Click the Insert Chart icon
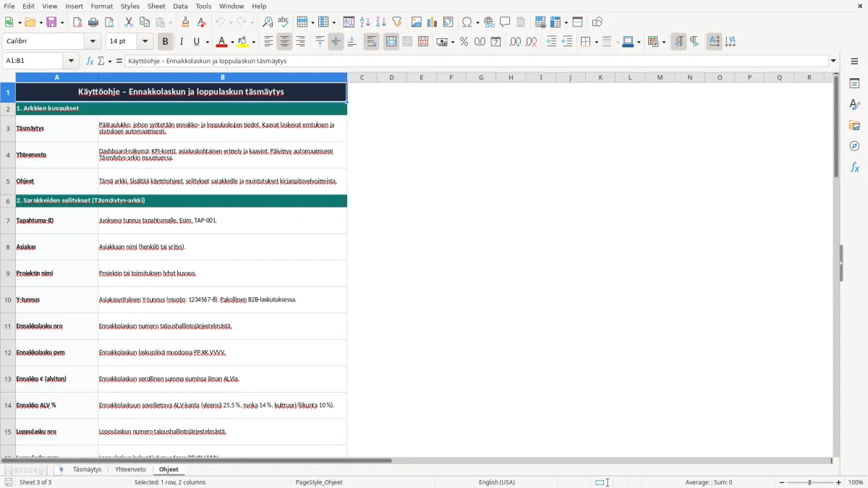This screenshot has width=868, height=488. pos(432,22)
